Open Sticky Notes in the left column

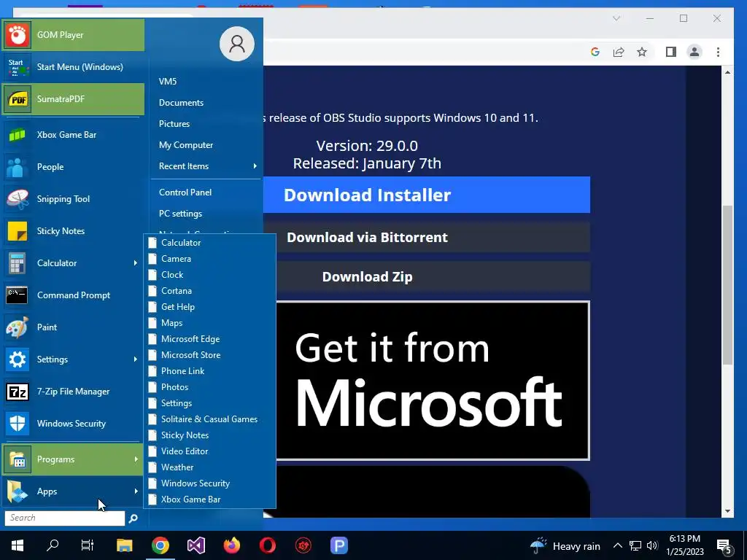[73, 231]
